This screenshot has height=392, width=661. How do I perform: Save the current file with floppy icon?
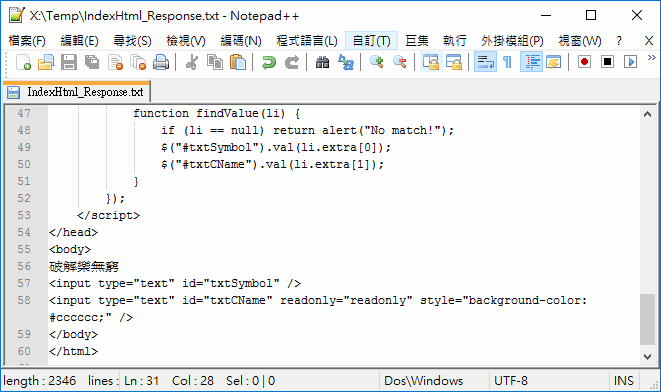(69, 62)
